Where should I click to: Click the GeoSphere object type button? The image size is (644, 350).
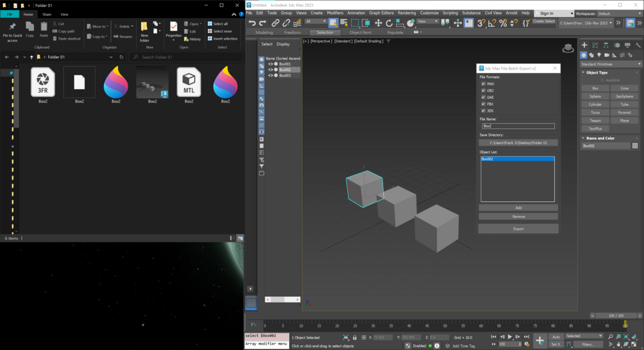pyautogui.click(x=624, y=96)
